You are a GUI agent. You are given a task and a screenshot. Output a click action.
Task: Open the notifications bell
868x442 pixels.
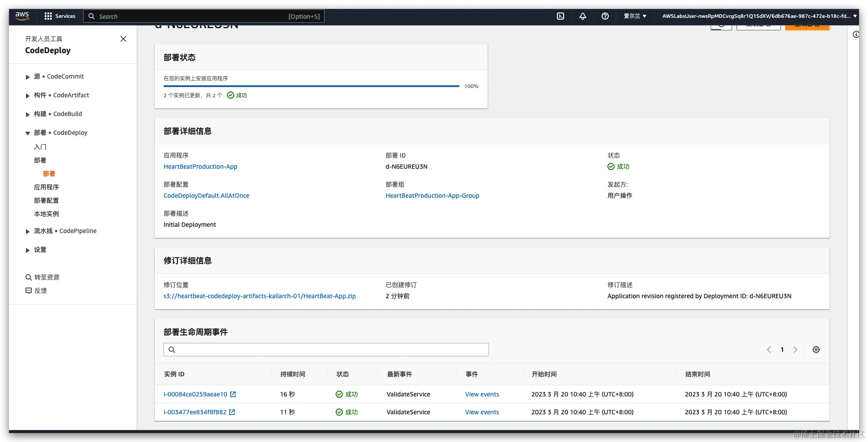click(583, 16)
